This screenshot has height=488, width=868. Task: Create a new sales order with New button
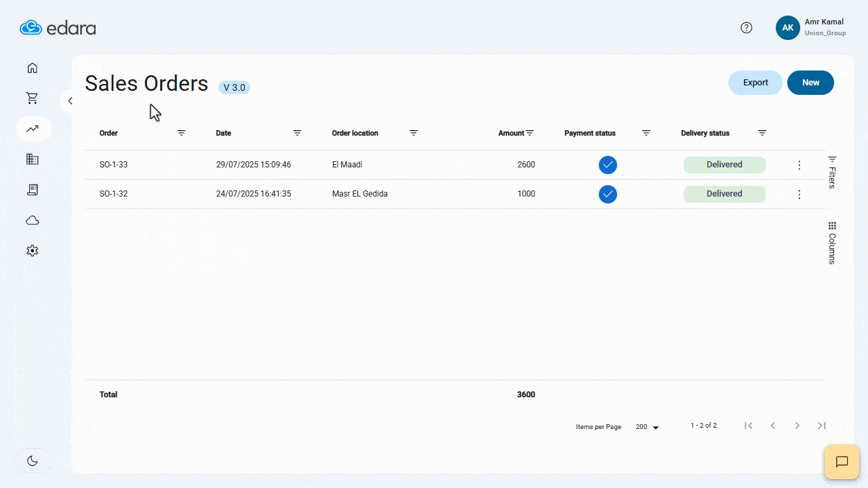click(810, 82)
